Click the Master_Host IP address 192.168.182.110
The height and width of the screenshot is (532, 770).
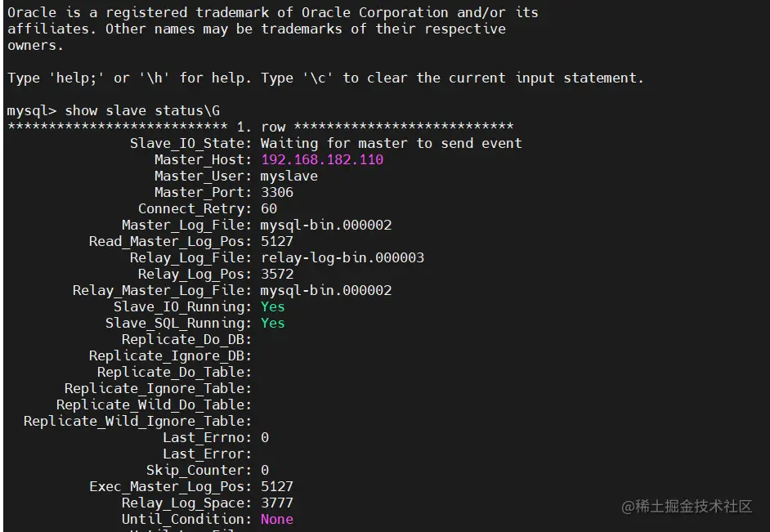point(322,159)
